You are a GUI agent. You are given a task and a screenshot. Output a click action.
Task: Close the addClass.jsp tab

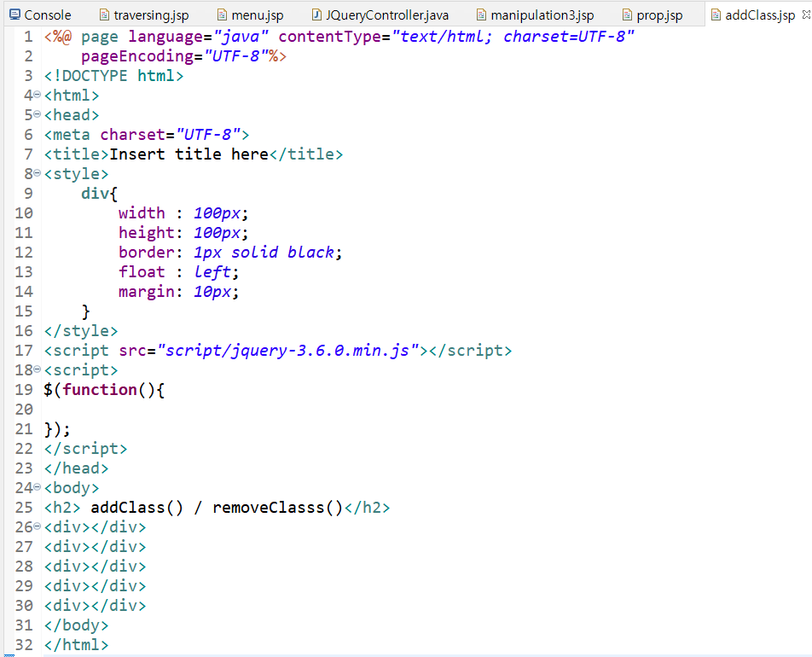point(806,15)
